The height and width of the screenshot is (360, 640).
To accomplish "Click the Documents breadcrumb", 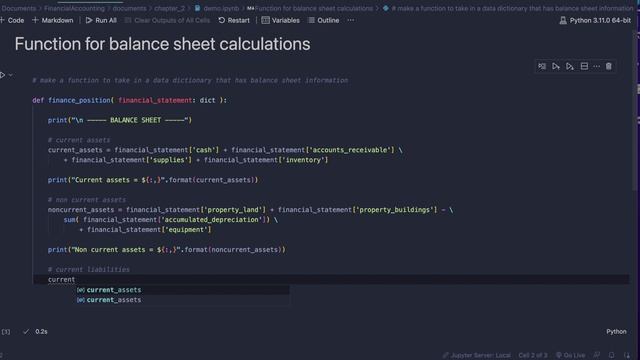I will 18,8.
